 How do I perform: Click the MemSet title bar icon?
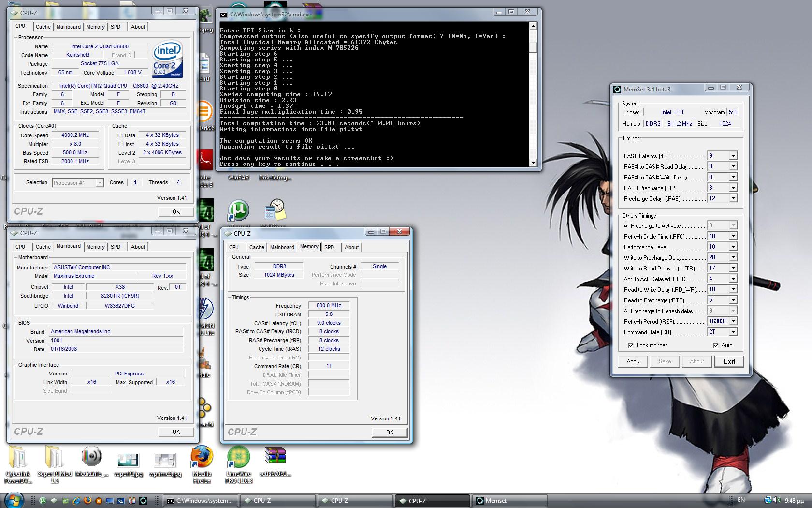click(617, 89)
